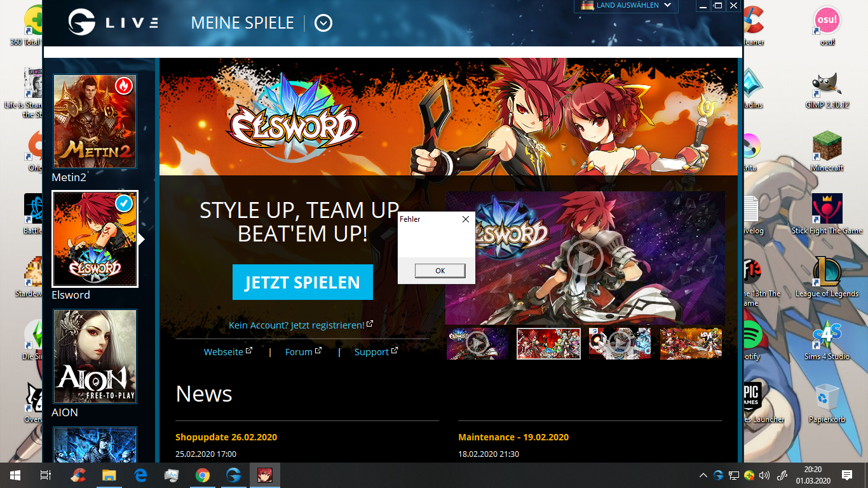Viewport: 868px width, 488px height.
Task: Open the Land auswählen country selector
Action: coord(626,5)
